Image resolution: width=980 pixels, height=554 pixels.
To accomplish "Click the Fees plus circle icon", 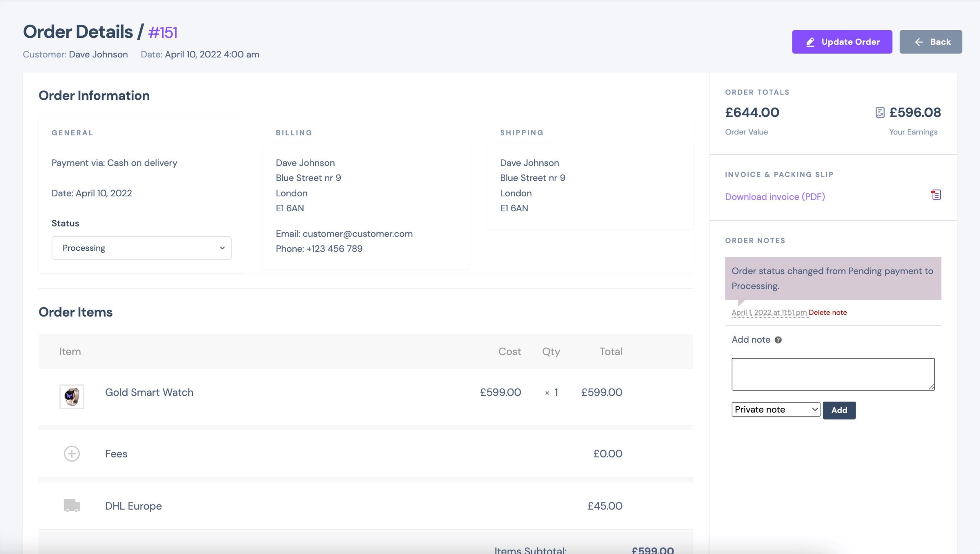I will tap(72, 453).
